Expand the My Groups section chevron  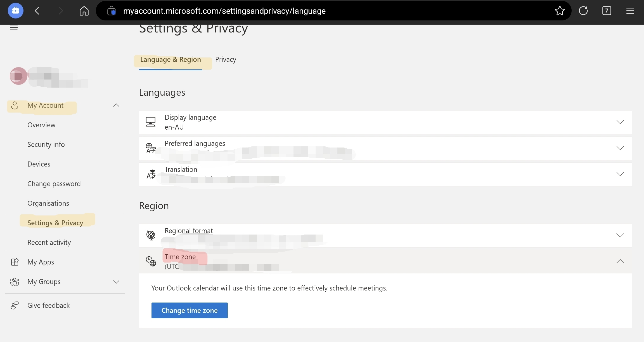116,282
